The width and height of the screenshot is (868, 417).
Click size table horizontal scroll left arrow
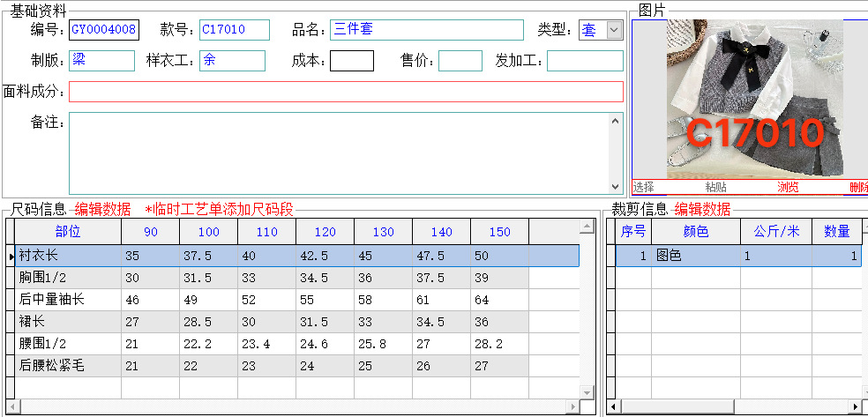click(x=12, y=406)
